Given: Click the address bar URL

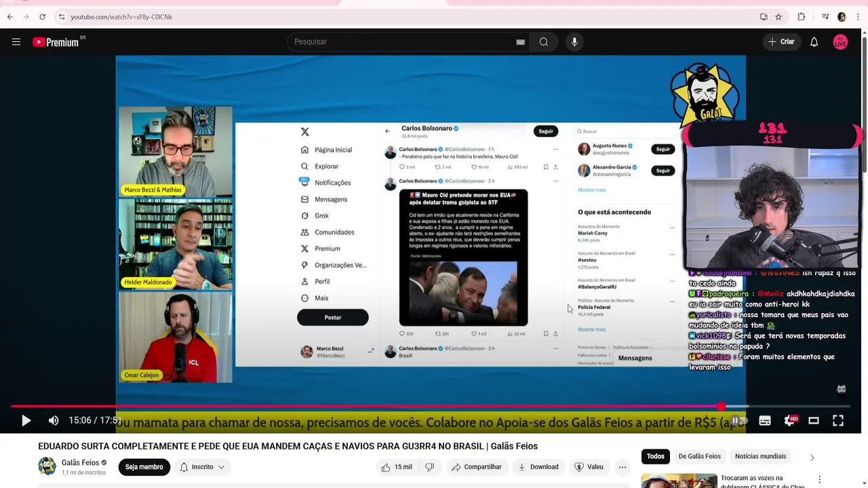Looking at the screenshot, I should (121, 17).
